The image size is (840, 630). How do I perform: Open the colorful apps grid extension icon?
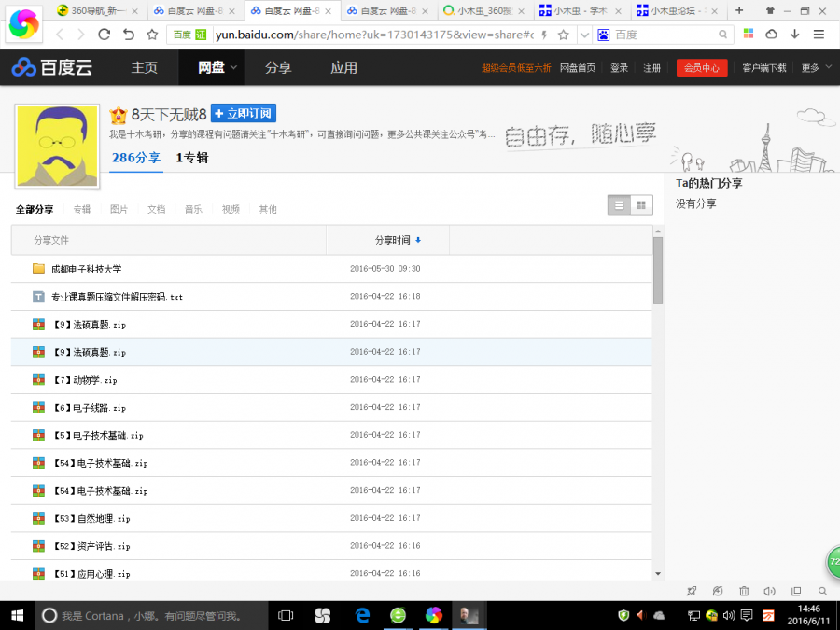point(749,35)
